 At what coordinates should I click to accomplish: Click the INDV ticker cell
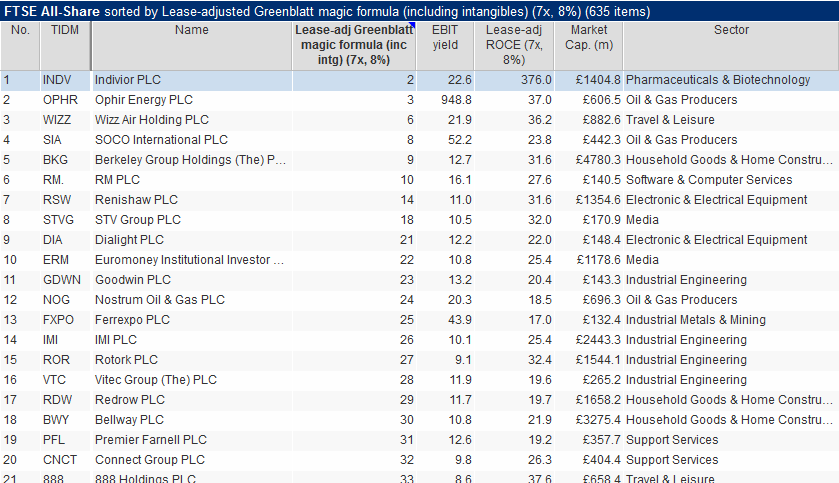point(65,80)
